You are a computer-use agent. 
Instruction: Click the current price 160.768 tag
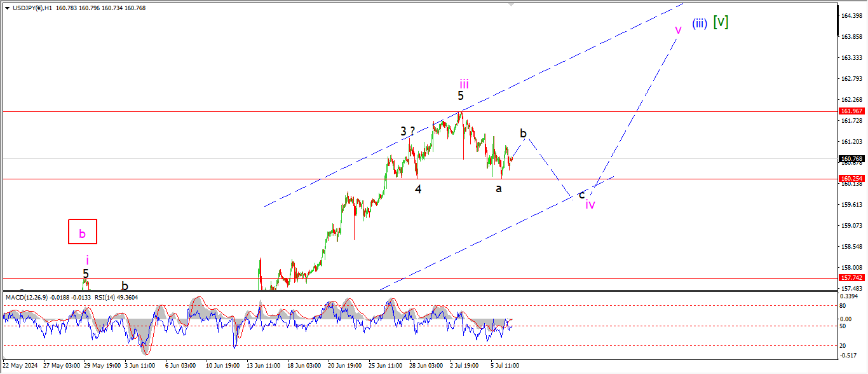[x=851, y=159]
